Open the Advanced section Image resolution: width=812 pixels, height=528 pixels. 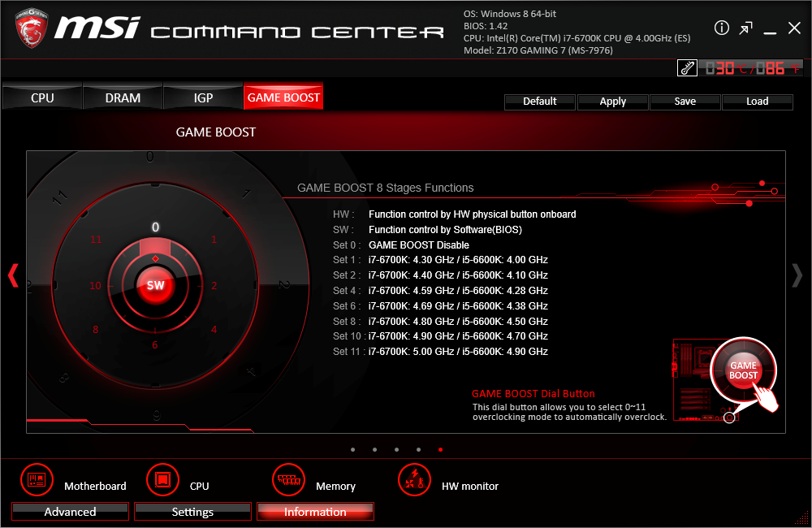[70, 512]
